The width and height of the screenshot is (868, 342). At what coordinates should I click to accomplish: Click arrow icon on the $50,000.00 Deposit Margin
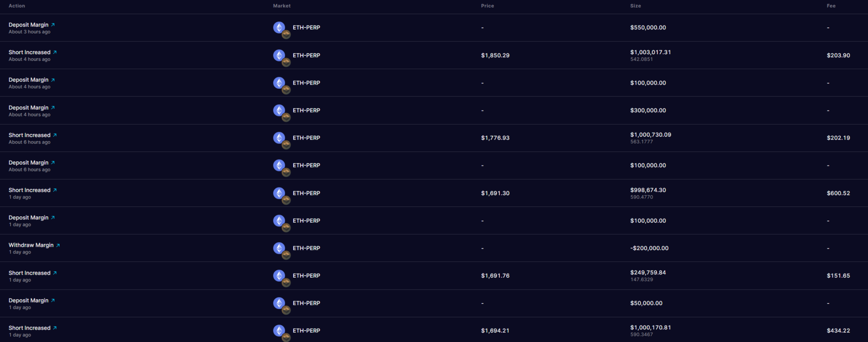[53, 301]
